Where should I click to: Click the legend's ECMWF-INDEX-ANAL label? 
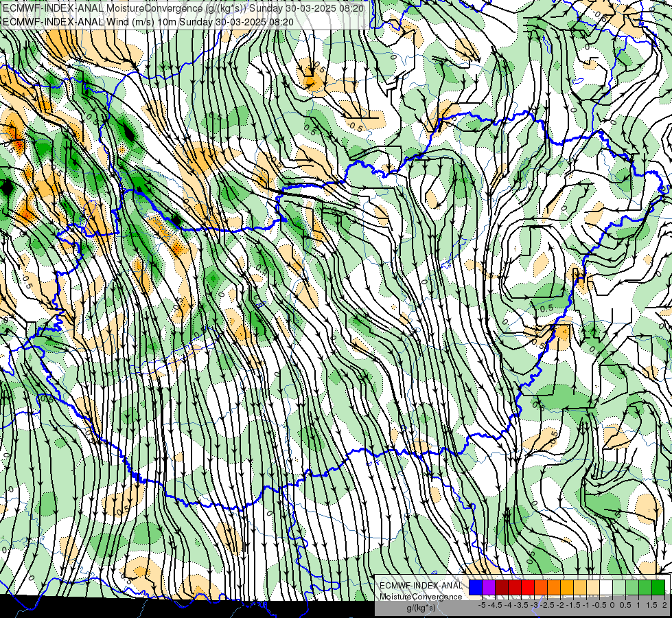coord(421,586)
